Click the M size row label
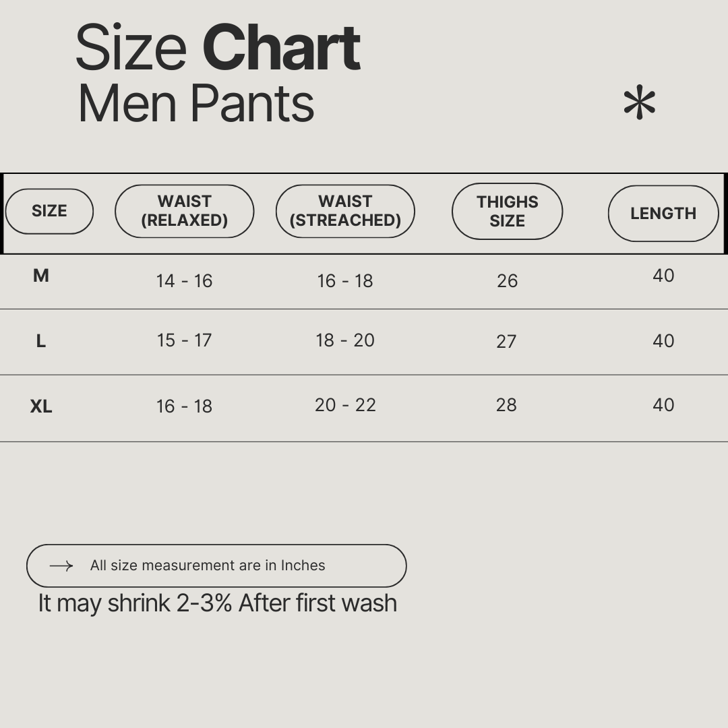Viewport: 728px width, 728px height. click(41, 276)
